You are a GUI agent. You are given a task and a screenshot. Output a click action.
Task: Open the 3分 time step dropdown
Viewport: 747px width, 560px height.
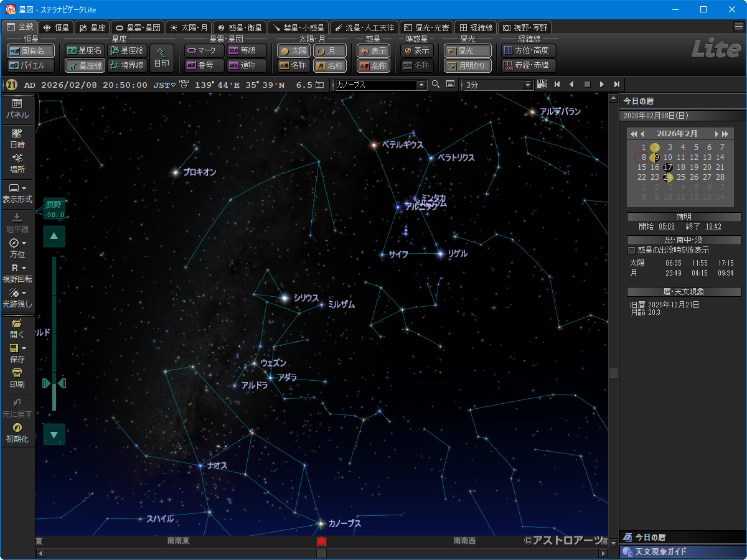tap(529, 85)
